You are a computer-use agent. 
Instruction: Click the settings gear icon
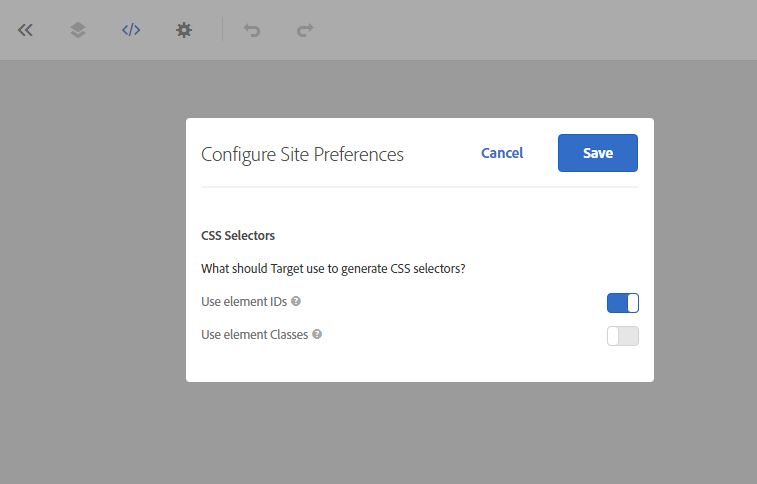184,30
